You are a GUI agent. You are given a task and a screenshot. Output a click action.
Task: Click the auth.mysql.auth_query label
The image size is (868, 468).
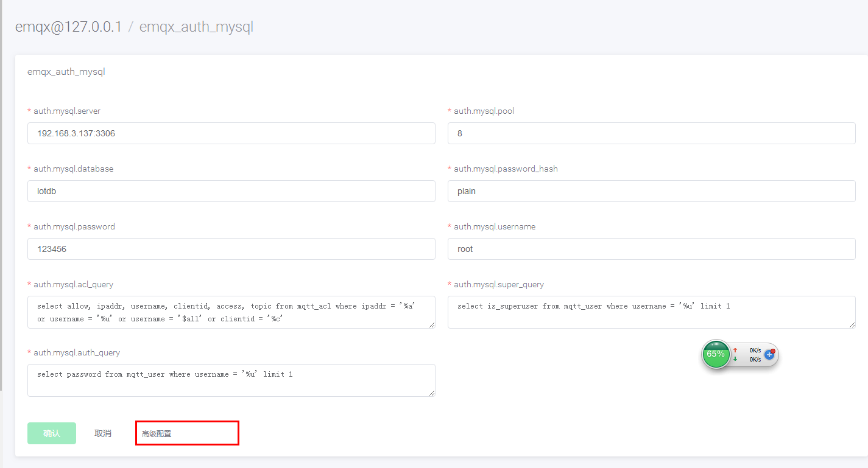(x=77, y=352)
